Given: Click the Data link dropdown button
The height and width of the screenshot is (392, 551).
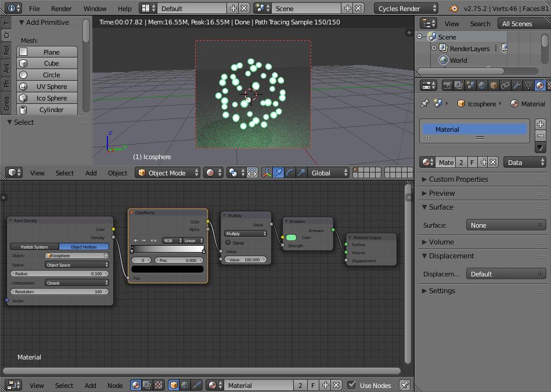Looking at the screenshot, I should (x=525, y=163).
